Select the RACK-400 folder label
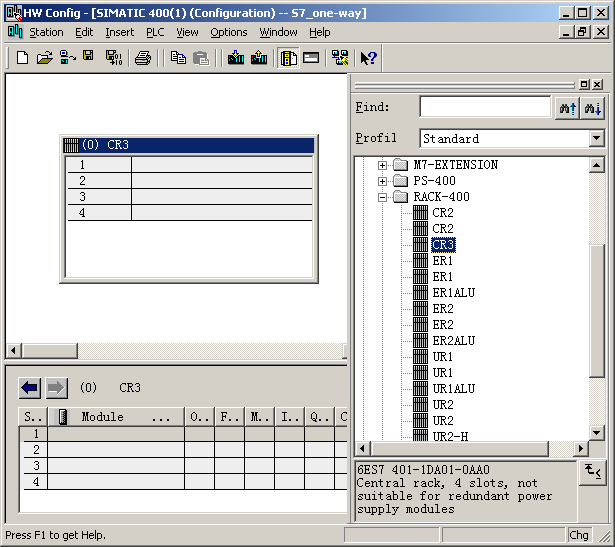The height and width of the screenshot is (547, 615). (x=441, y=197)
